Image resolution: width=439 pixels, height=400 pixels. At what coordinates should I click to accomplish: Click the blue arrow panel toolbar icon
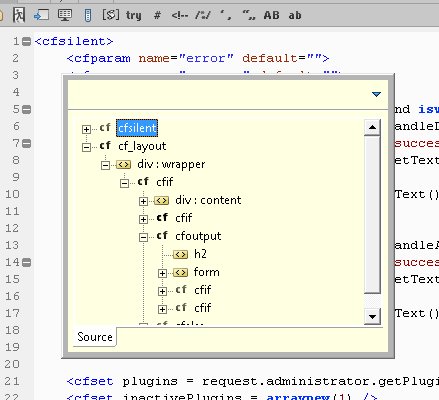point(41,15)
